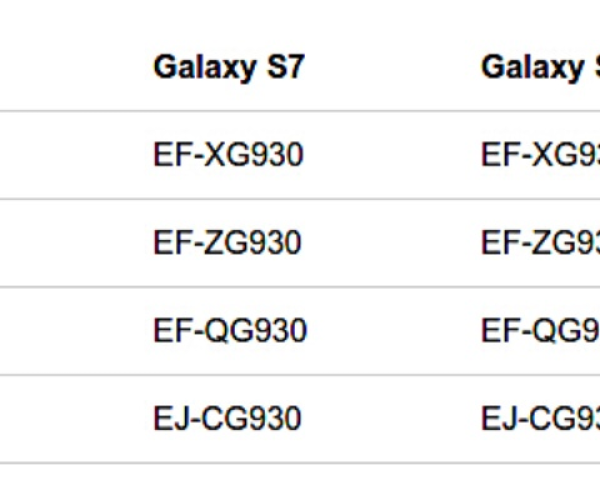Click the row divider between EF-ZG930 and EF-QG930
600x500 pixels.
point(229,287)
